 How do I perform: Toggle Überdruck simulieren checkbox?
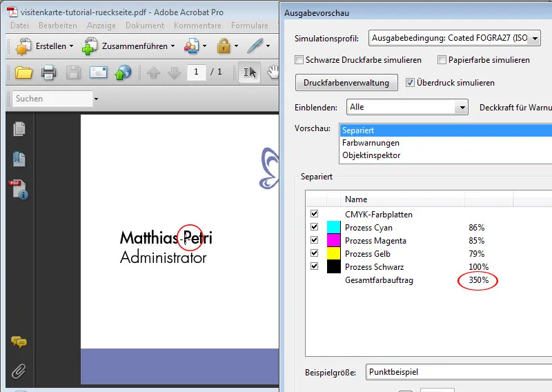[x=410, y=83]
